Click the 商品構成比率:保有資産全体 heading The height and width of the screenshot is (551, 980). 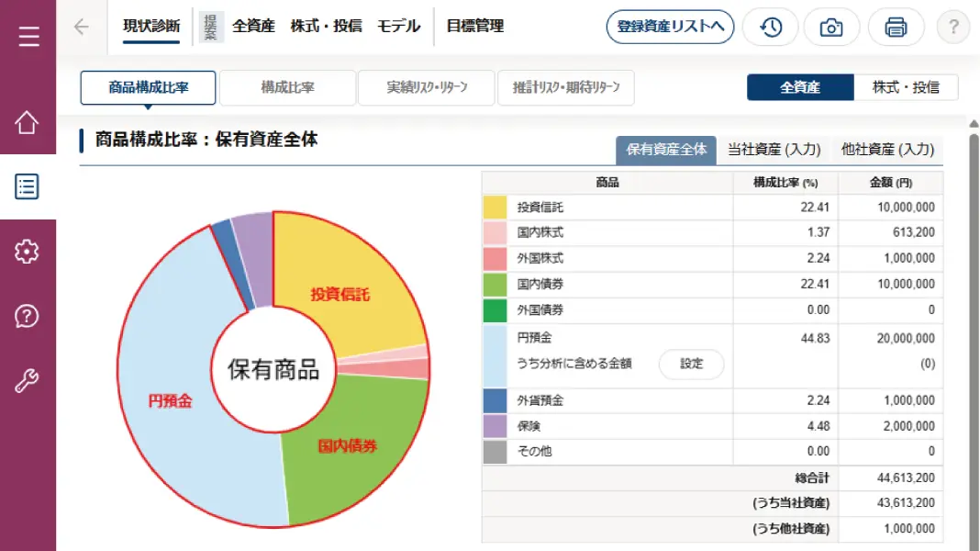click(206, 140)
